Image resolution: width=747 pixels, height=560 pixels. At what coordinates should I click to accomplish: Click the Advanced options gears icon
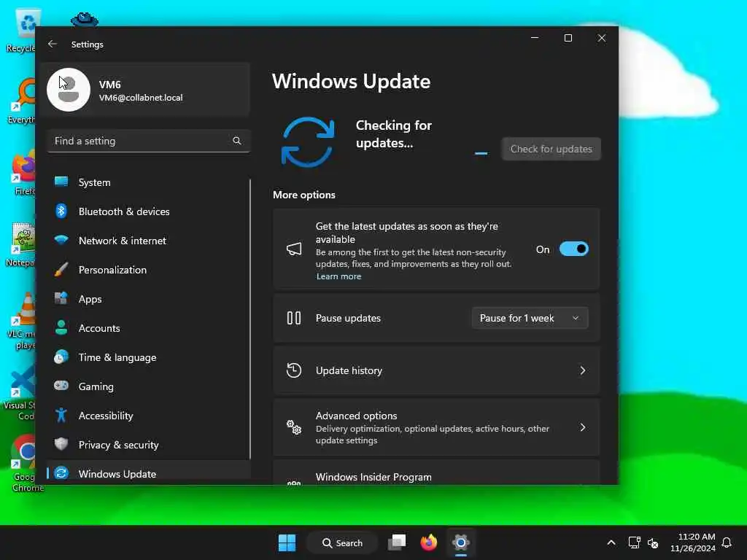(x=294, y=427)
